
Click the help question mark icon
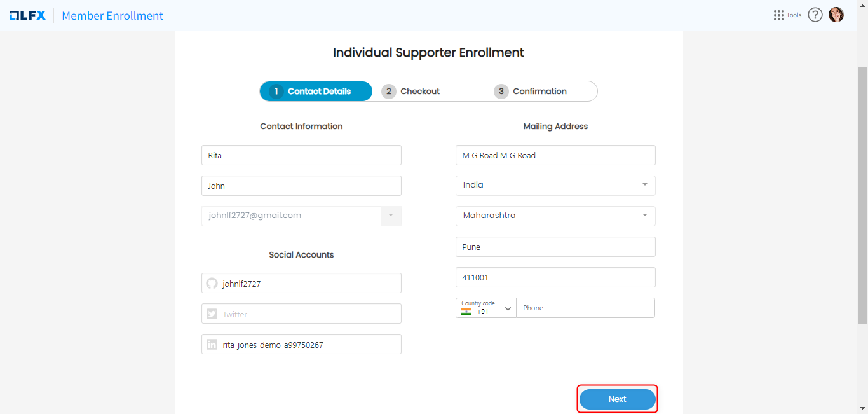click(x=815, y=15)
